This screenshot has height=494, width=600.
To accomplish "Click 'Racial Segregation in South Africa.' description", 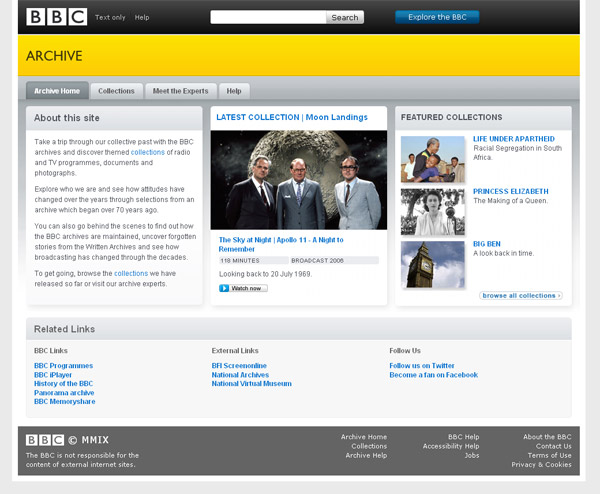I will point(517,153).
